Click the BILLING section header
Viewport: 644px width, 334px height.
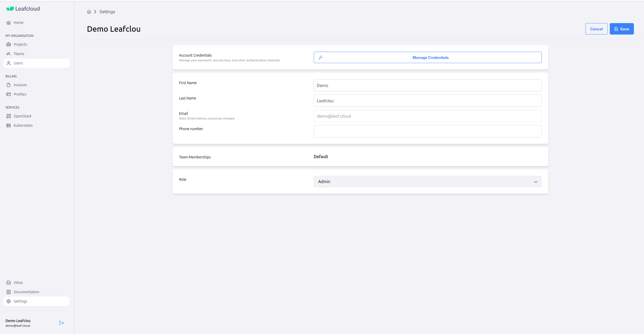click(11, 76)
